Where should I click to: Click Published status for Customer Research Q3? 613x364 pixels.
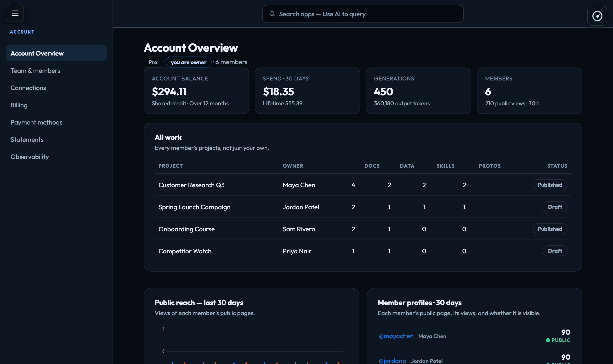click(550, 185)
